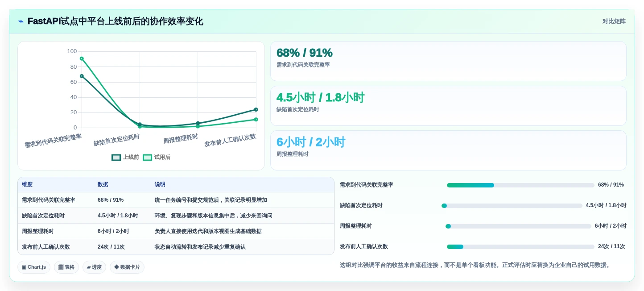Click the 68% / 91% stat card value
644x291 pixels.
305,53
